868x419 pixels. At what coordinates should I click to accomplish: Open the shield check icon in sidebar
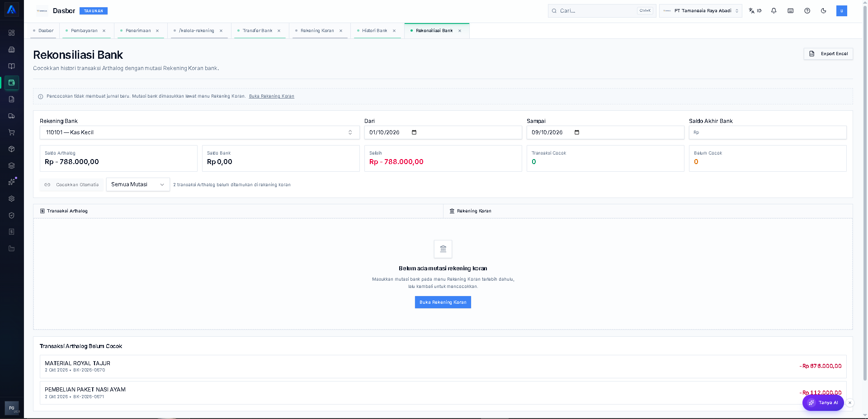pos(12,216)
